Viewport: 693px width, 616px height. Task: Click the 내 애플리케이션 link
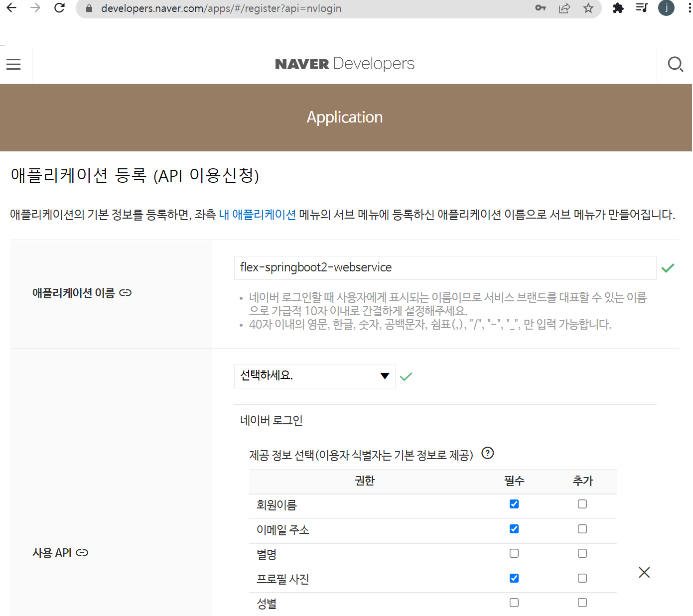click(x=257, y=215)
